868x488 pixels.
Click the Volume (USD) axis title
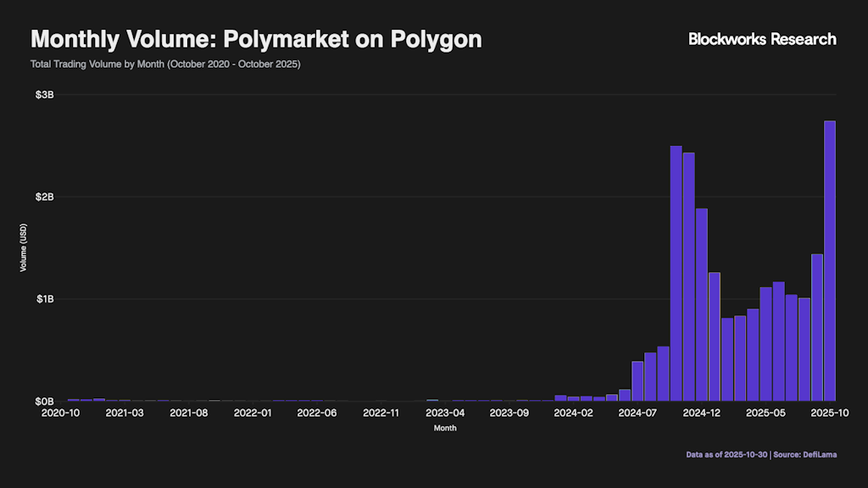point(23,248)
